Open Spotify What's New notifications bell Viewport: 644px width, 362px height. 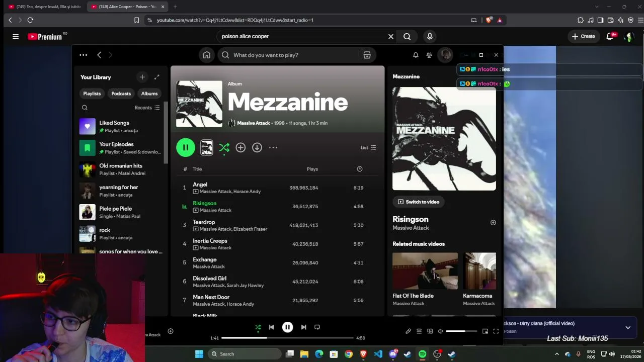coord(416,55)
